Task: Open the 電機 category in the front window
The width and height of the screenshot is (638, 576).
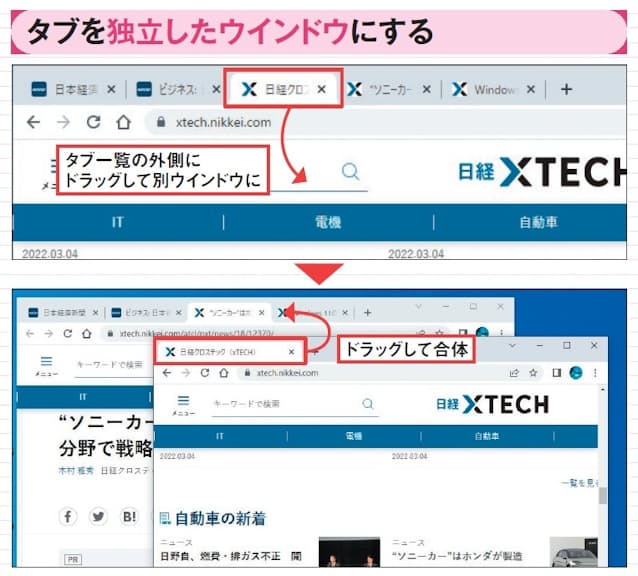Action: tap(354, 436)
